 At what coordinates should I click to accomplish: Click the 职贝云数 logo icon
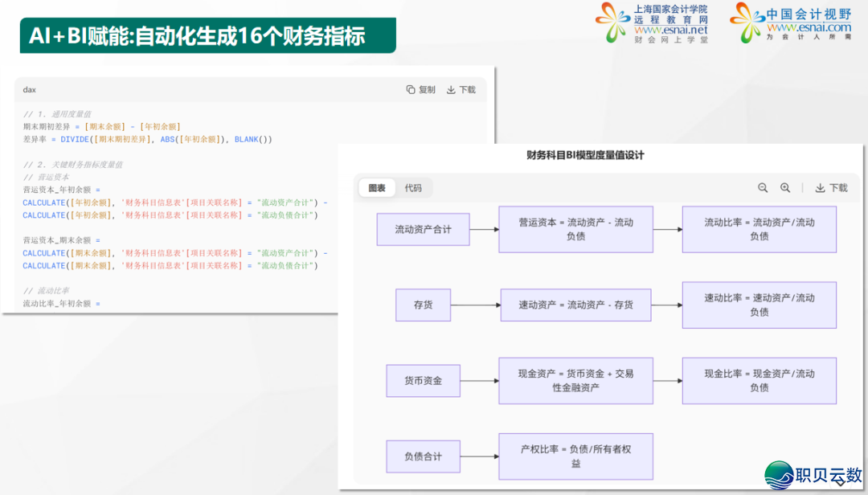[x=780, y=475]
